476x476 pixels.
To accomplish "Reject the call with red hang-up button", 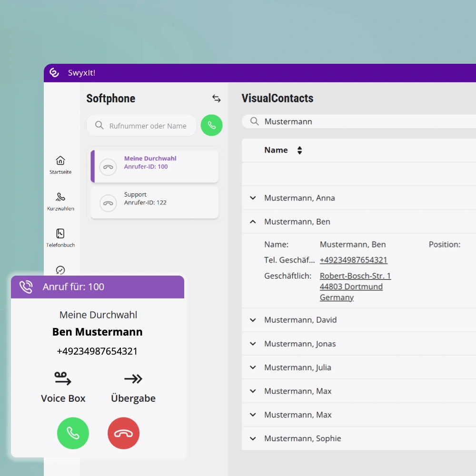I will (x=124, y=433).
